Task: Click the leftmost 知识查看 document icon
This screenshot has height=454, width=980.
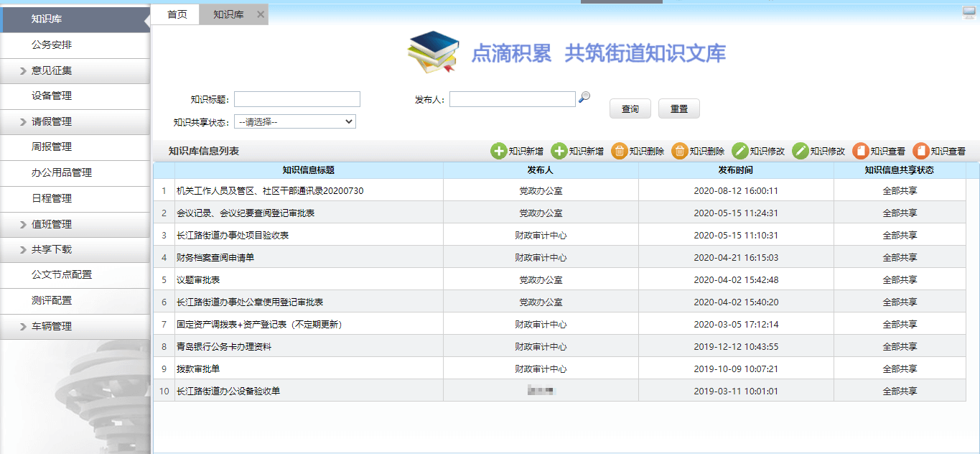Action: coord(860,151)
